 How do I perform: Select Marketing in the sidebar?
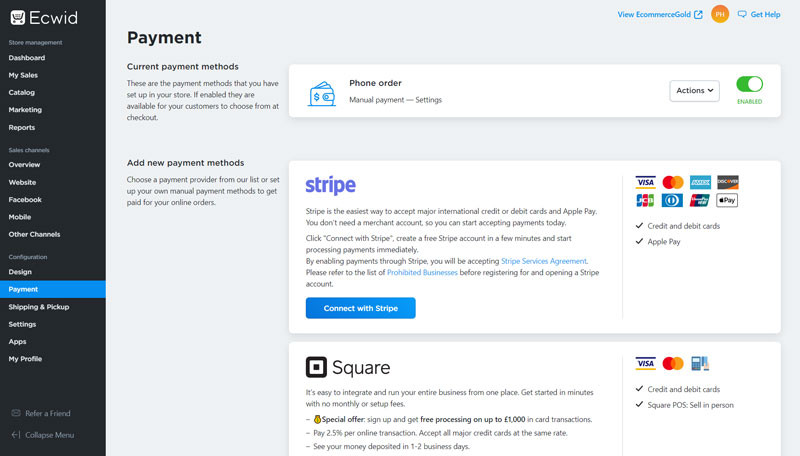25,110
